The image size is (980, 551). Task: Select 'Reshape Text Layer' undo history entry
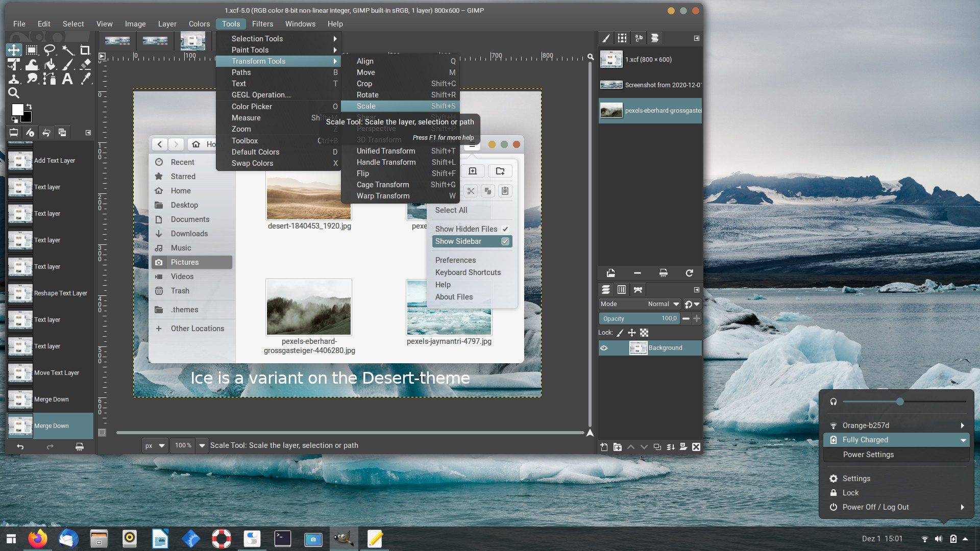[50, 293]
